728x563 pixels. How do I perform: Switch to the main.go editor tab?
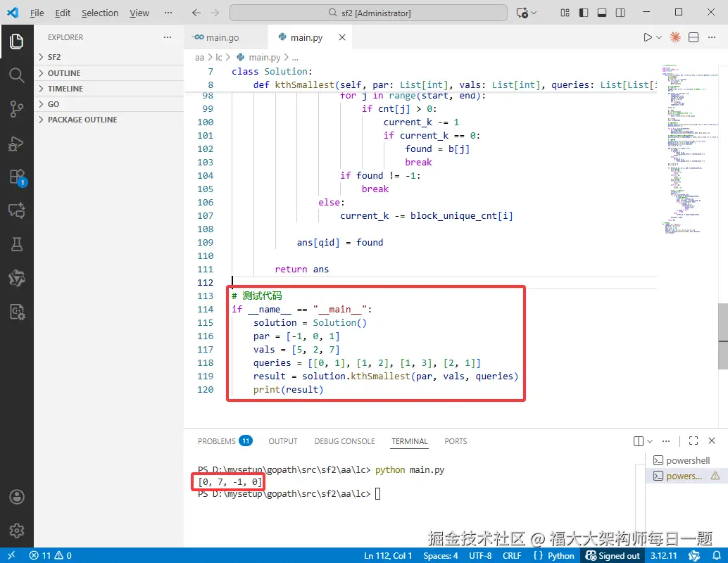tap(222, 37)
